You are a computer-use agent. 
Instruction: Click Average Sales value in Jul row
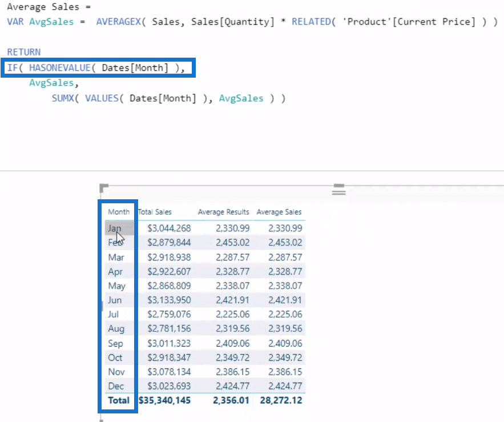(x=285, y=314)
